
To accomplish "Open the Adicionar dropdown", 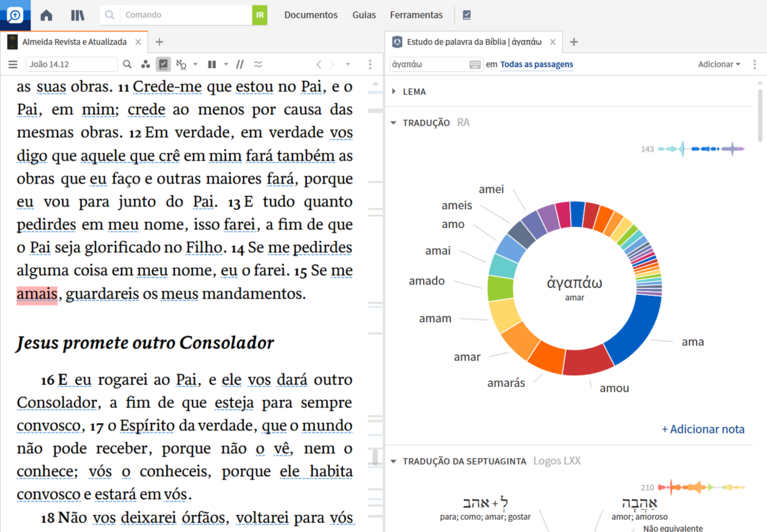I will point(719,64).
